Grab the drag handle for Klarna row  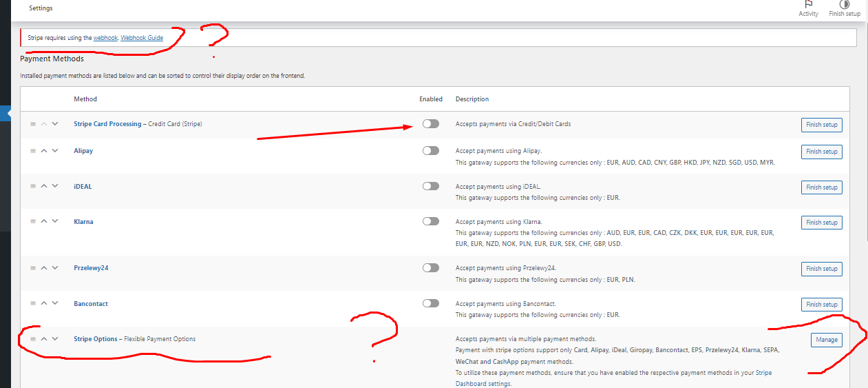point(32,222)
